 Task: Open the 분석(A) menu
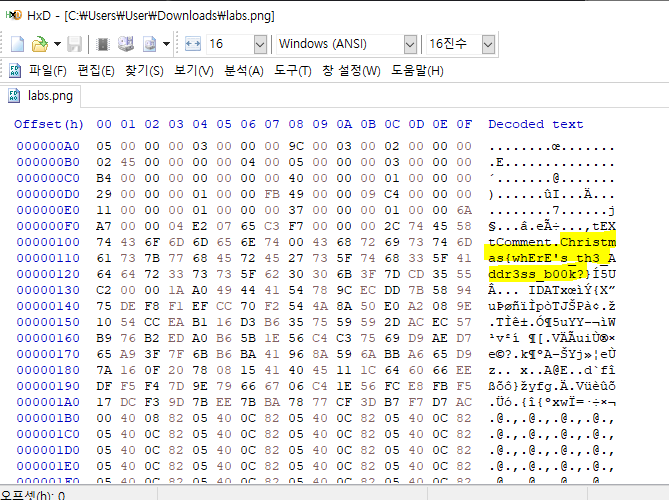pyautogui.click(x=244, y=70)
